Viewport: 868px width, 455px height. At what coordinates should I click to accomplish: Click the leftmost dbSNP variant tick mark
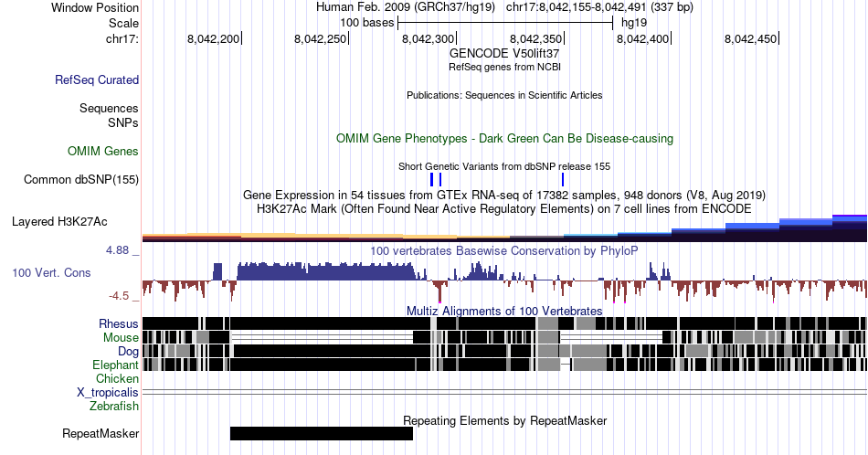[432, 179]
